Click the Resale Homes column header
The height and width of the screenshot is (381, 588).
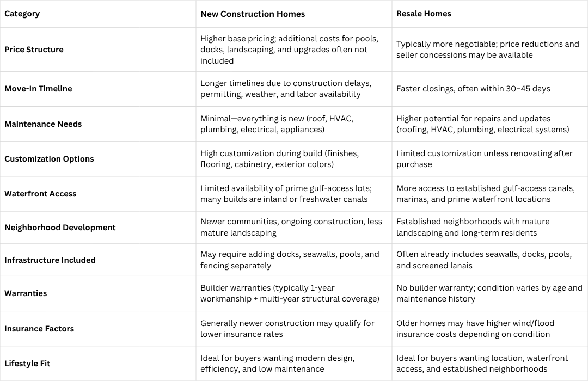coord(424,14)
